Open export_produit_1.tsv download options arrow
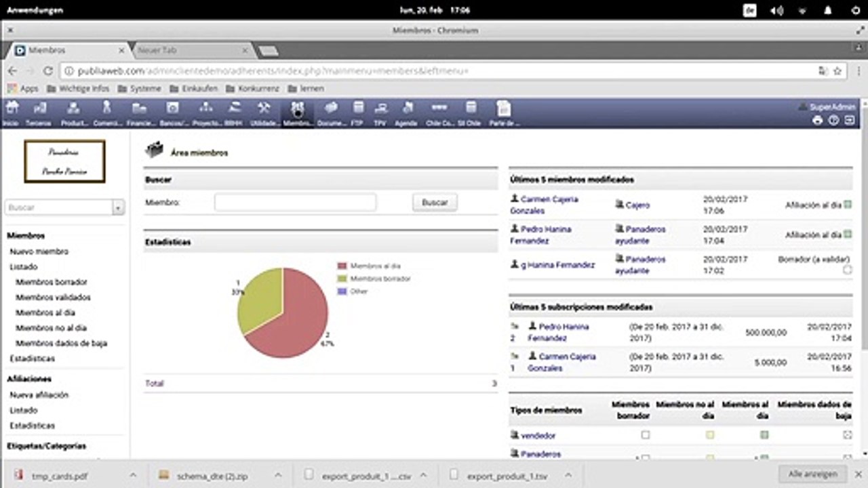The width and height of the screenshot is (868, 488). click(568, 476)
